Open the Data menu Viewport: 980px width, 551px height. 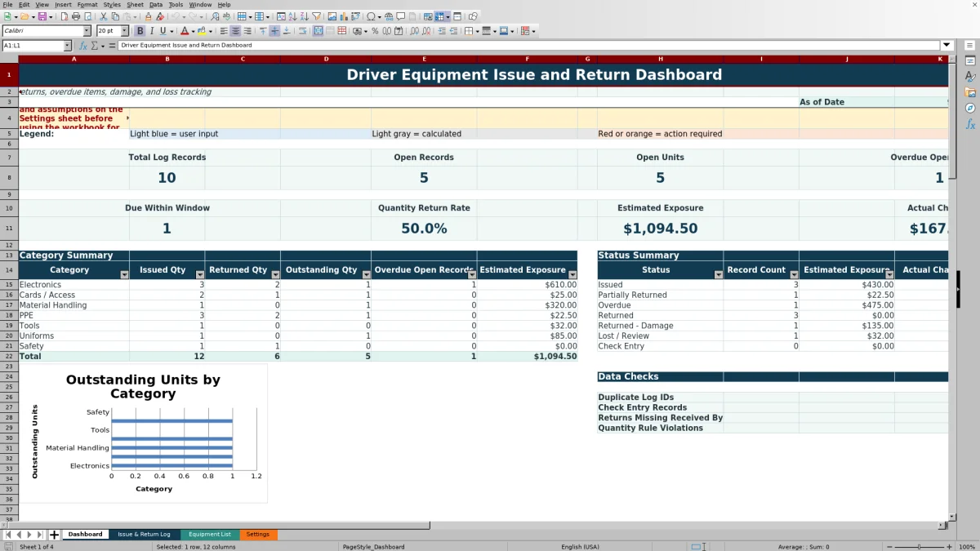coord(155,4)
